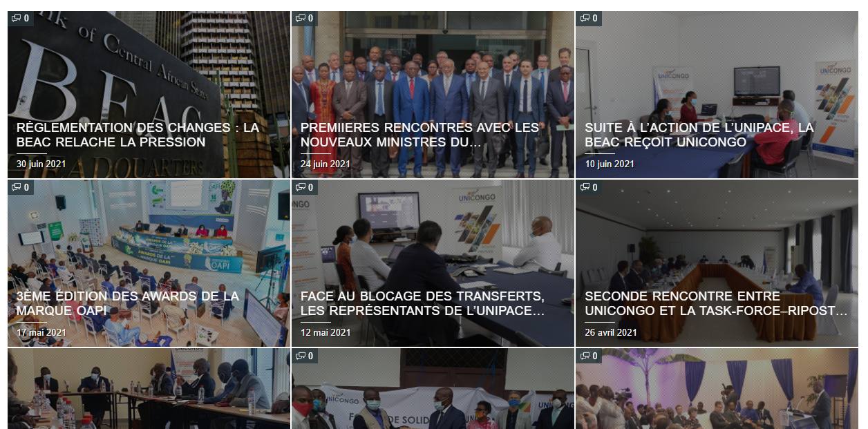The width and height of the screenshot is (868, 429).
Task: Open bottom-left meeting room photo thumbnail
Action: pyautogui.click(x=149, y=388)
